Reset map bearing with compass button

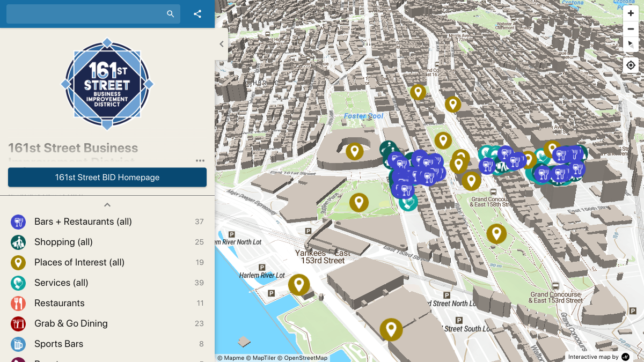[x=631, y=44]
